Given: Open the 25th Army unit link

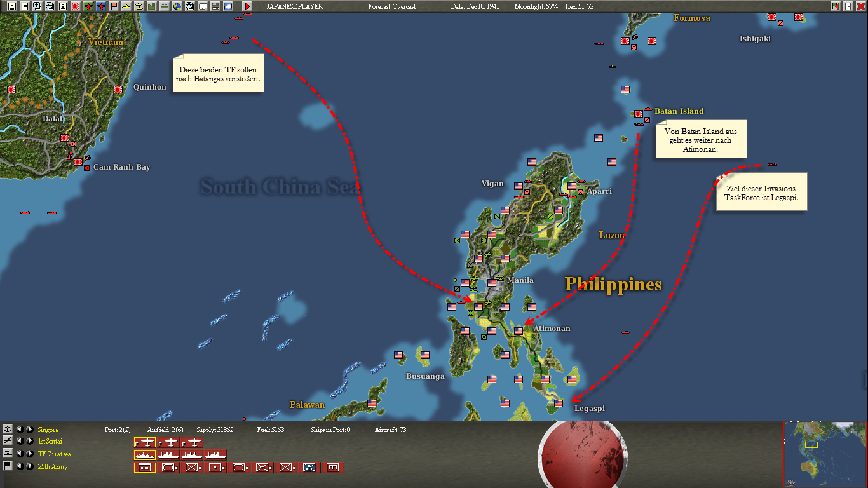Looking at the screenshot, I should (53, 467).
